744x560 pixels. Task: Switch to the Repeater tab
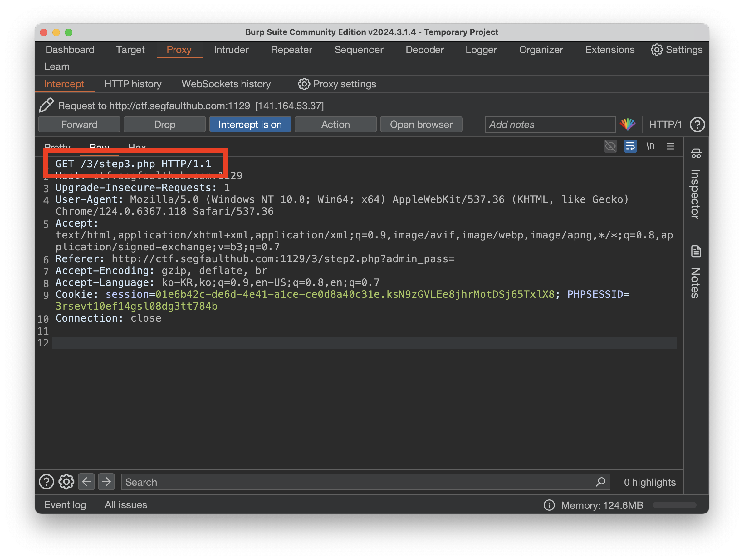click(291, 50)
